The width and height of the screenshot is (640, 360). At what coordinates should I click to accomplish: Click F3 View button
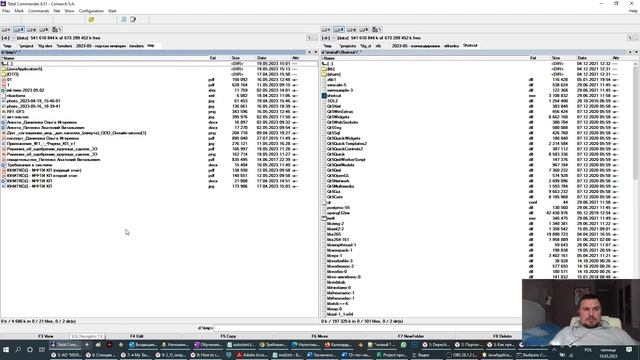(x=46, y=336)
